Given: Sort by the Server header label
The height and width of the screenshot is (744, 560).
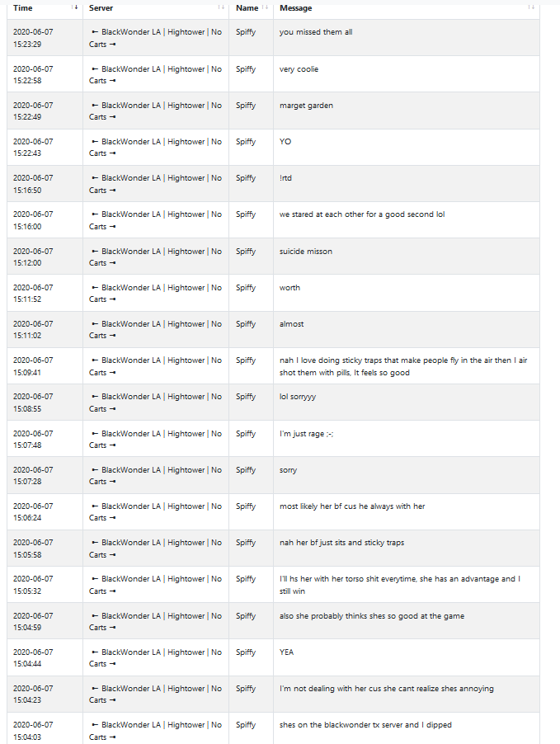Looking at the screenshot, I should click(101, 7).
